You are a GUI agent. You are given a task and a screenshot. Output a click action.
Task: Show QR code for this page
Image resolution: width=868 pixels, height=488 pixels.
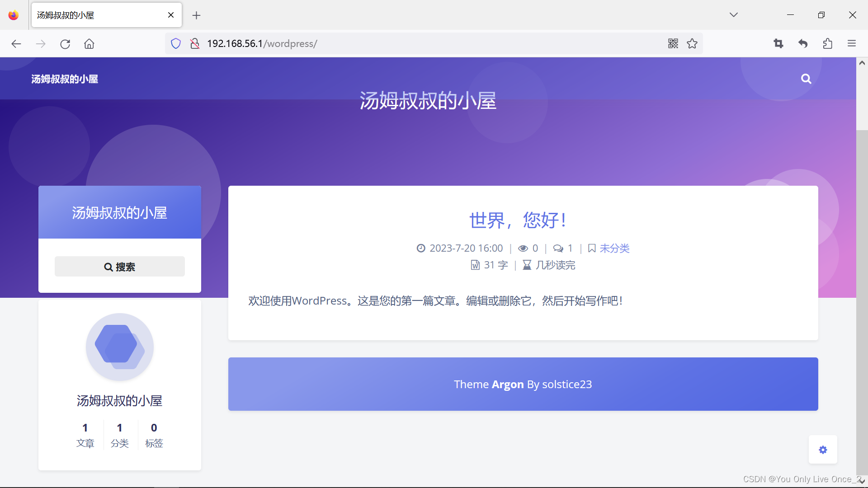673,43
